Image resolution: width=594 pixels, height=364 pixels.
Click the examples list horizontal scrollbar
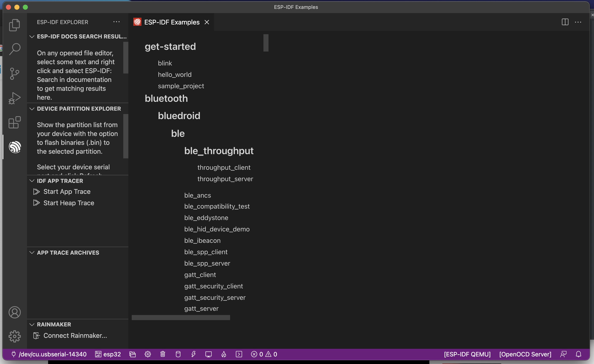click(x=181, y=318)
